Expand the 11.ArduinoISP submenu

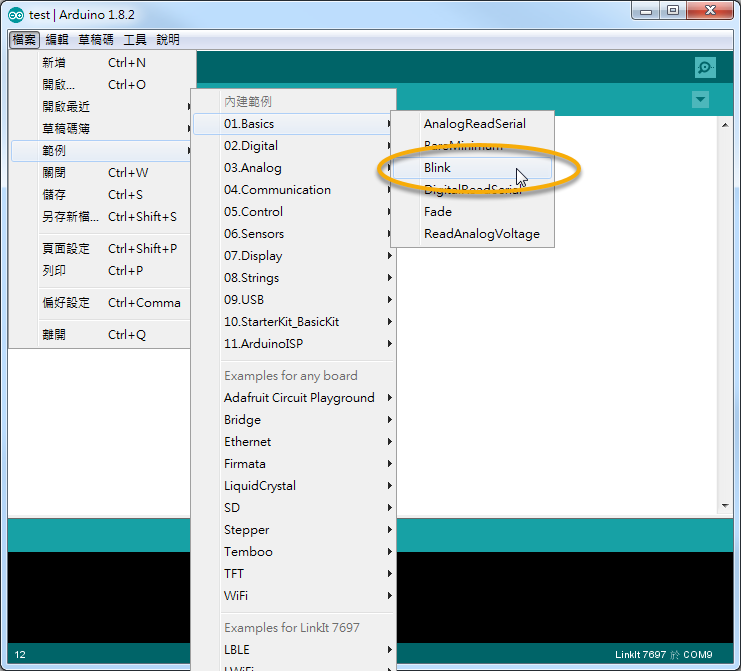294,344
